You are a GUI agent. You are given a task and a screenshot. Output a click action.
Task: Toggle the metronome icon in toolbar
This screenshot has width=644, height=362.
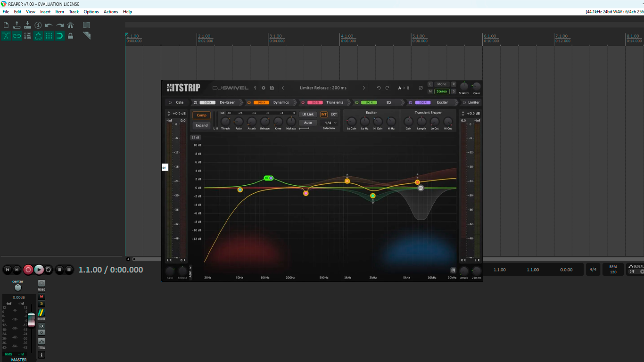coord(70,25)
